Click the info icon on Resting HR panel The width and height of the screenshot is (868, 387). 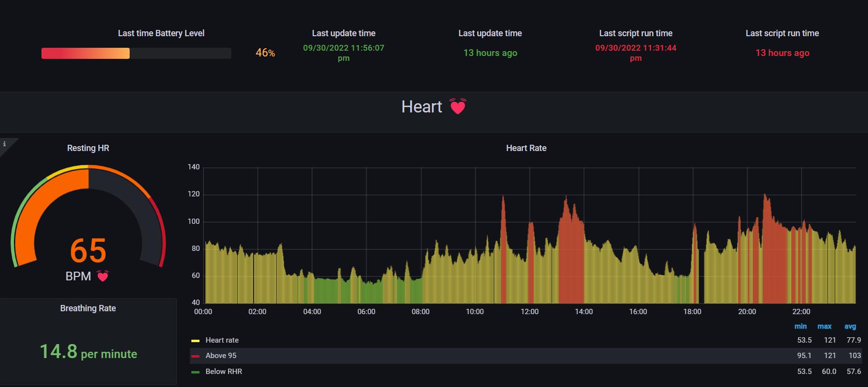click(4, 144)
